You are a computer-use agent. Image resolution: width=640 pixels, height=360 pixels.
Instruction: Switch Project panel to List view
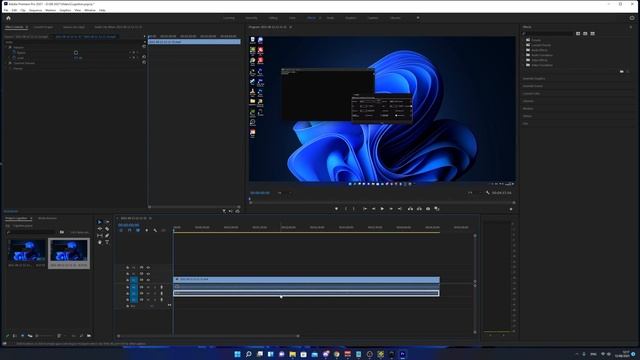[x=15, y=336]
